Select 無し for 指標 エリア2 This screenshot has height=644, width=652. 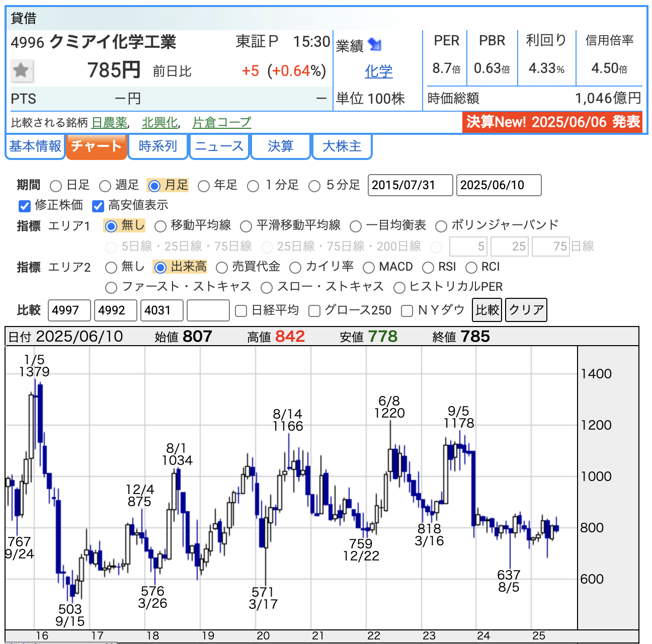[x=111, y=267]
